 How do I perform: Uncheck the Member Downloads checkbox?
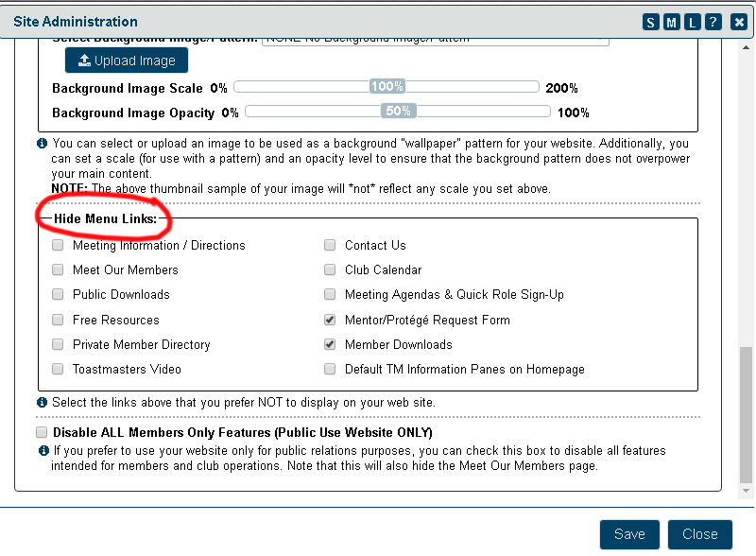point(330,344)
